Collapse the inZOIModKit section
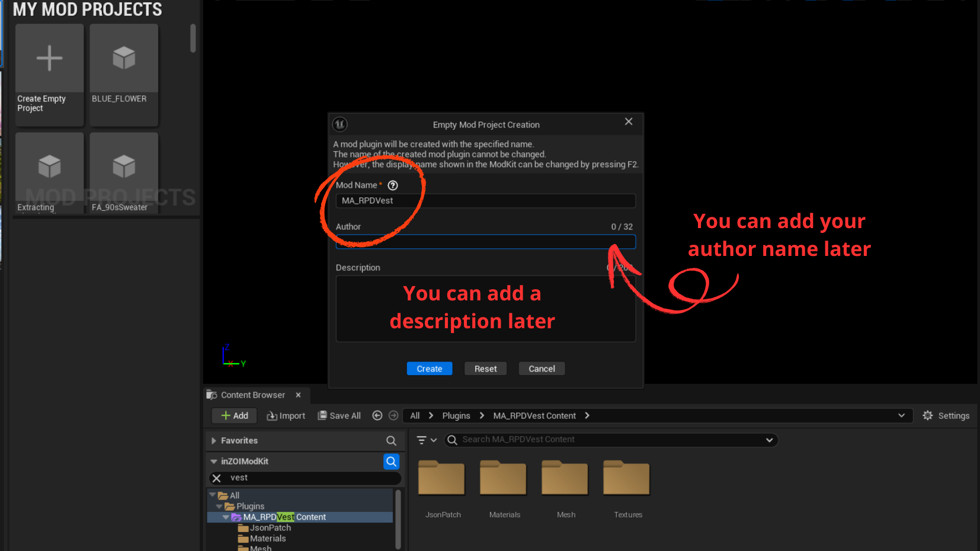This screenshot has width=980, height=551. [214, 462]
